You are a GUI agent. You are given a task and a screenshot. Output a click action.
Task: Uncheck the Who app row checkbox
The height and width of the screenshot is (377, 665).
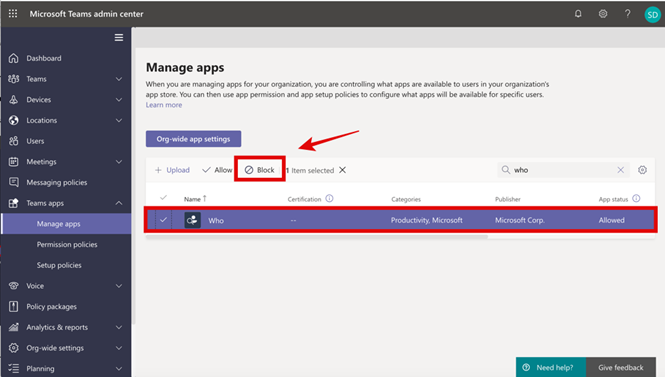point(163,220)
